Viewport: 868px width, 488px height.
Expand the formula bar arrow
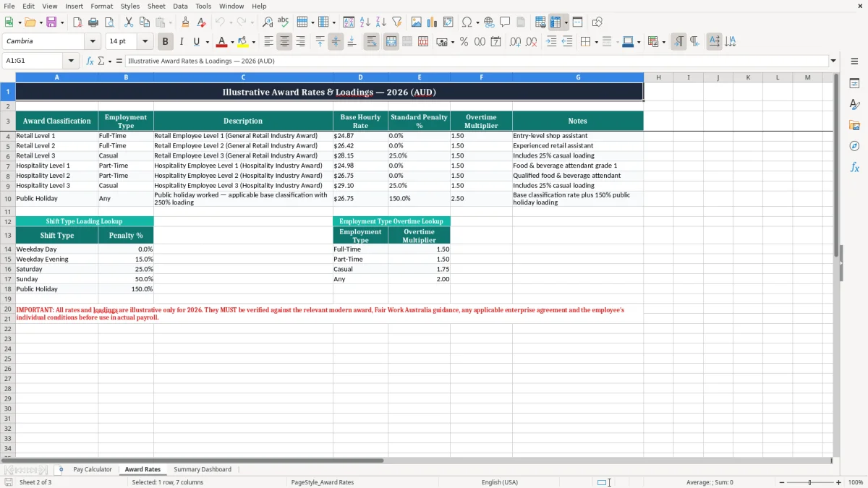833,61
